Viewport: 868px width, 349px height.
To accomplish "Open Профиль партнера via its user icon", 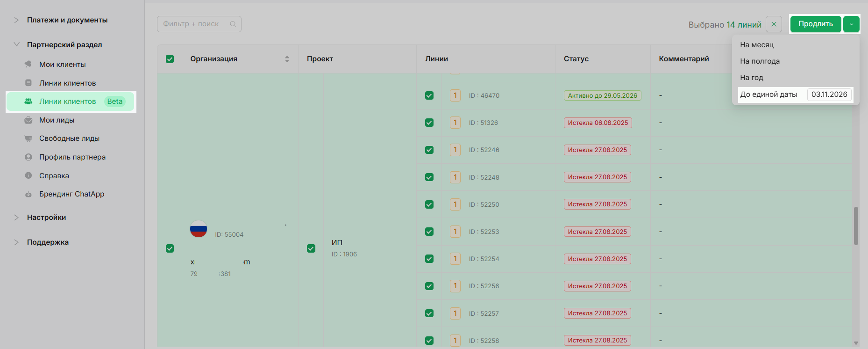I will pyautogui.click(x=28, y=157).
